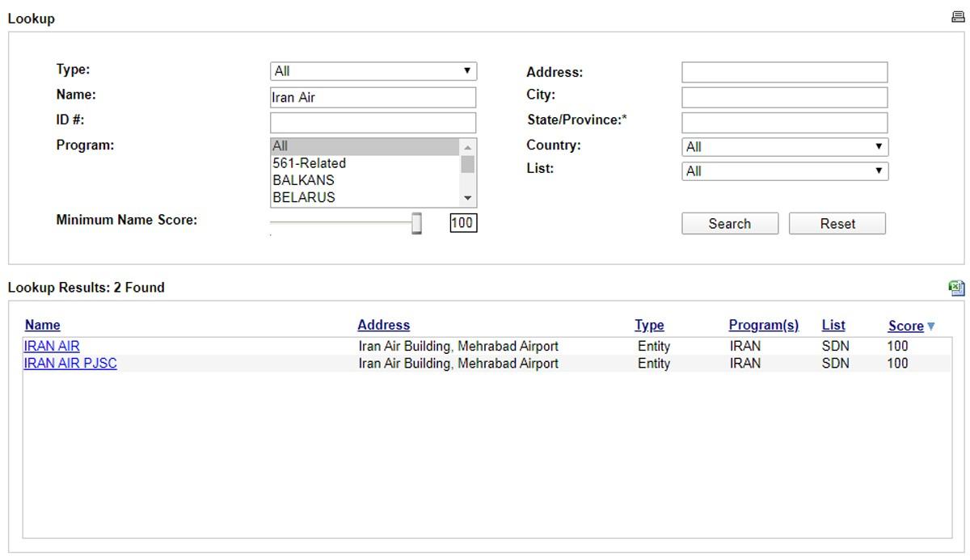The width and height of the screenshot is (970, 560).
Task: Sort results by the List column header
Action: tap(833, 325)
